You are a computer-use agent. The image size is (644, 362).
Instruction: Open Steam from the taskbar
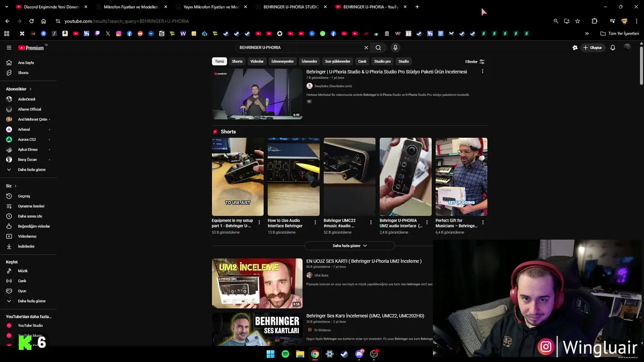[344, 354]
